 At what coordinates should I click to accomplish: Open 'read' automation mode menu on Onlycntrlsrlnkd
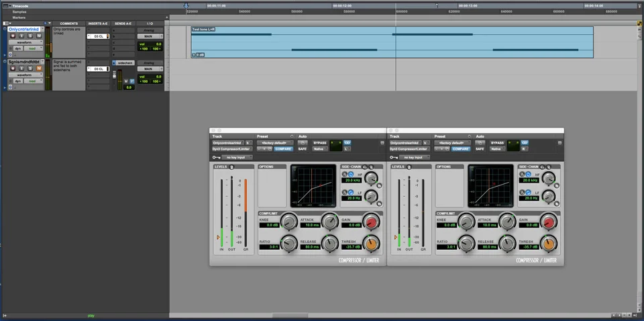click(x=34, y=48)
